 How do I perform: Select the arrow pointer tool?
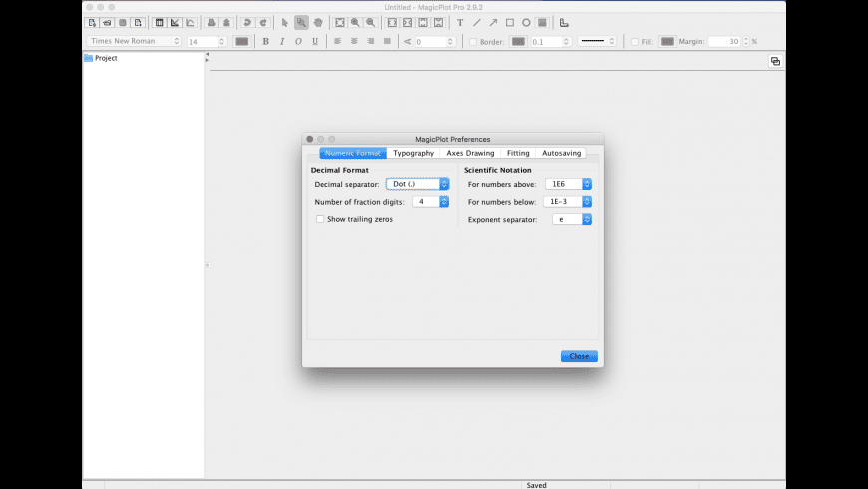pyautogui.click(x=285, y=23)
